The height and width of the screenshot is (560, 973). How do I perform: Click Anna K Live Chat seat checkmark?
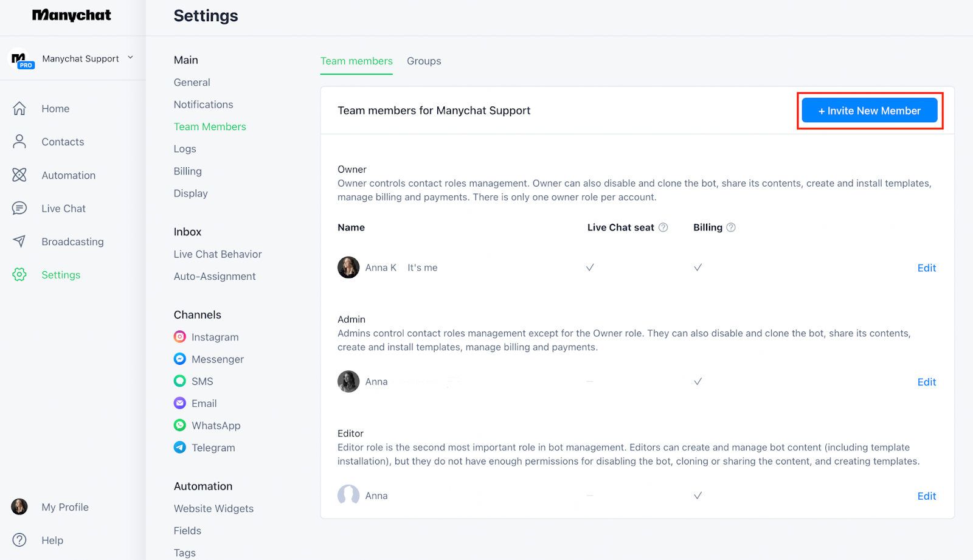(590, 268)
